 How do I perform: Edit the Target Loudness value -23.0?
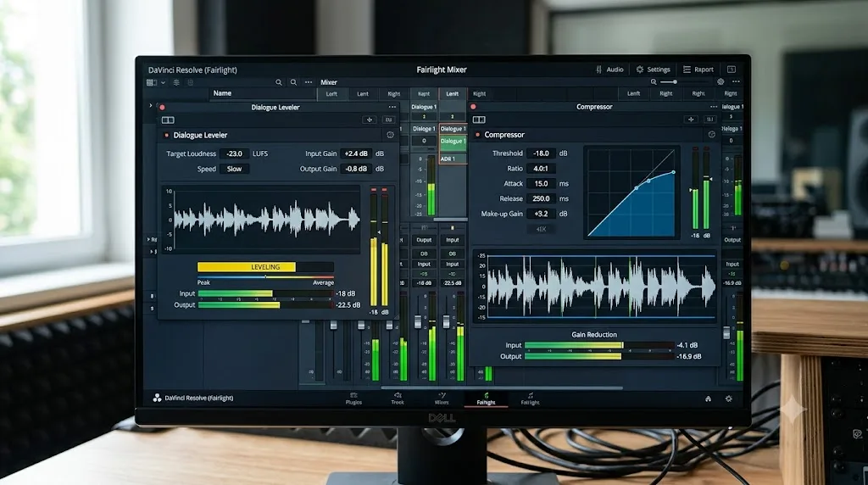click(234, 154)
